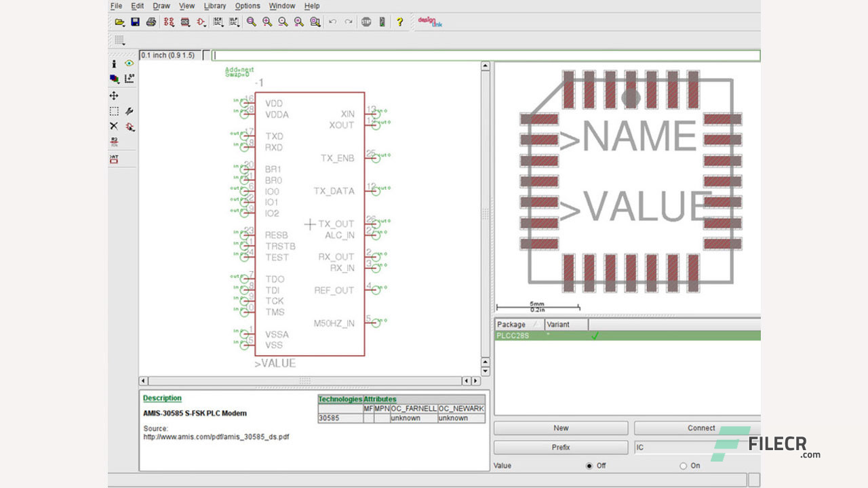Image resolution: width=868 pixels, height=488 pixels.
Task: Open the Window menu
Action: pos(282,6)
